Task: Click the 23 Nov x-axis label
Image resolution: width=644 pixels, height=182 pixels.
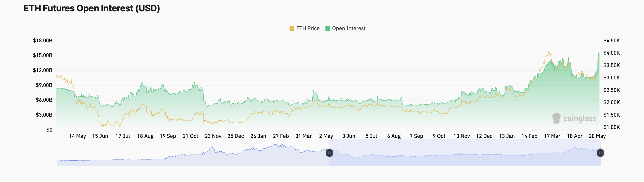Action: click(213, 136)
